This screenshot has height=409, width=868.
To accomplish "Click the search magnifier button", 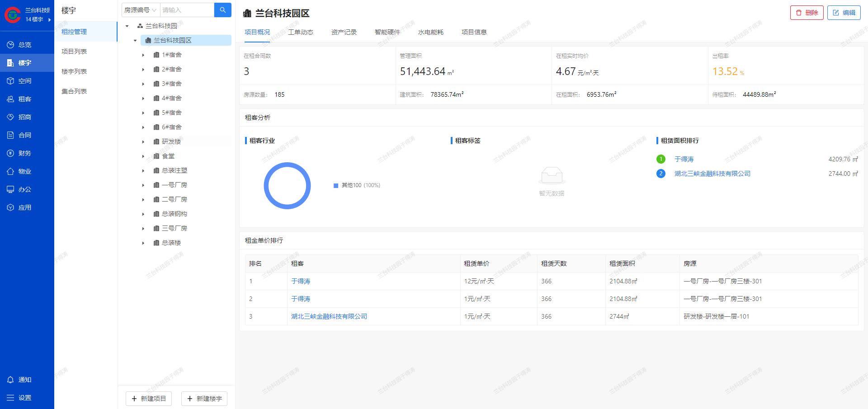I will tap(222, 10).
